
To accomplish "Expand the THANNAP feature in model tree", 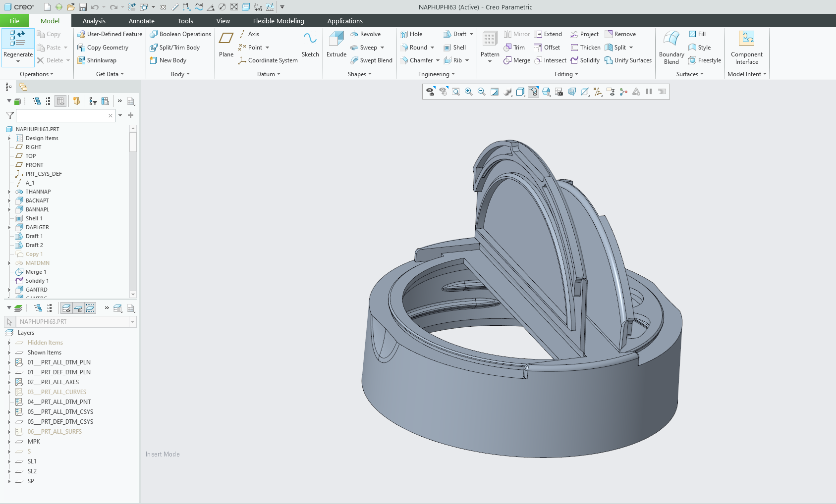I will (x=9, y=192).
